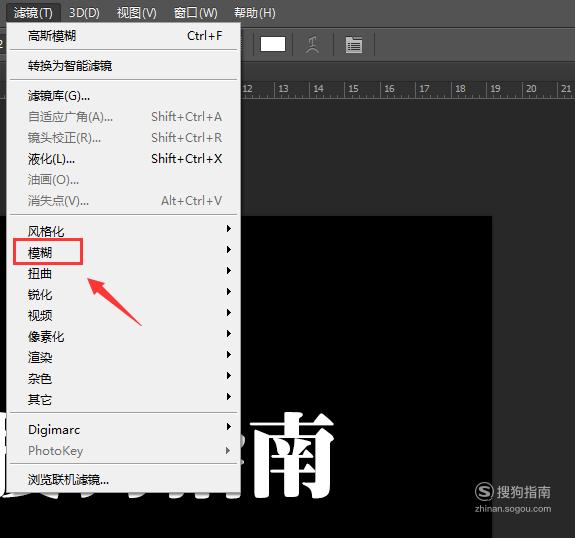Click 油画(O)... entry
This screenshot has width=575, height=538.
point(124,180)
